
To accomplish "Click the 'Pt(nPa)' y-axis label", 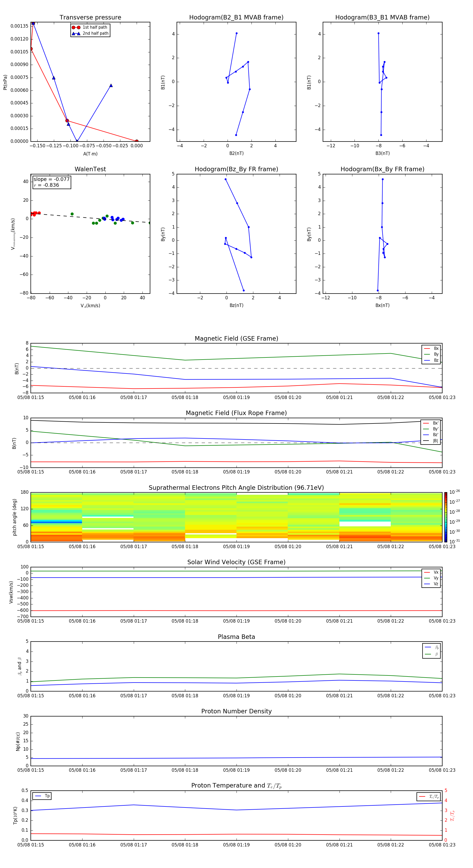I will pyautogui.click(x=5, y=82).
